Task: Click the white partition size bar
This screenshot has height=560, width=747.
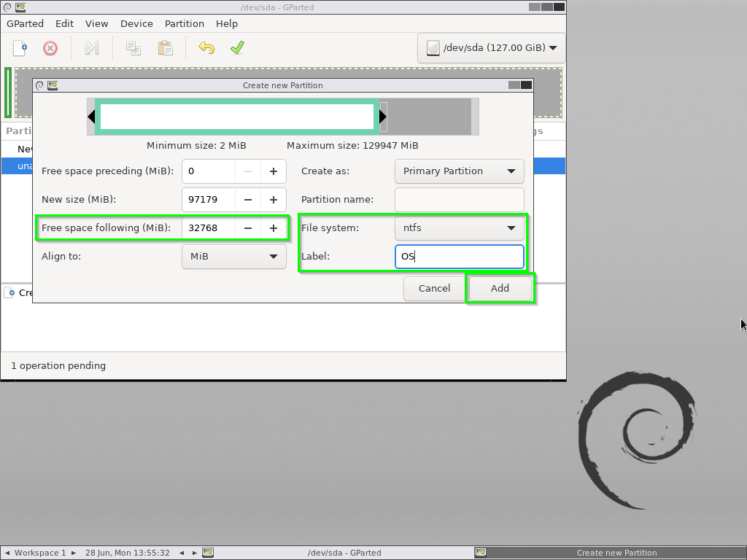Action: pos(237,117)
